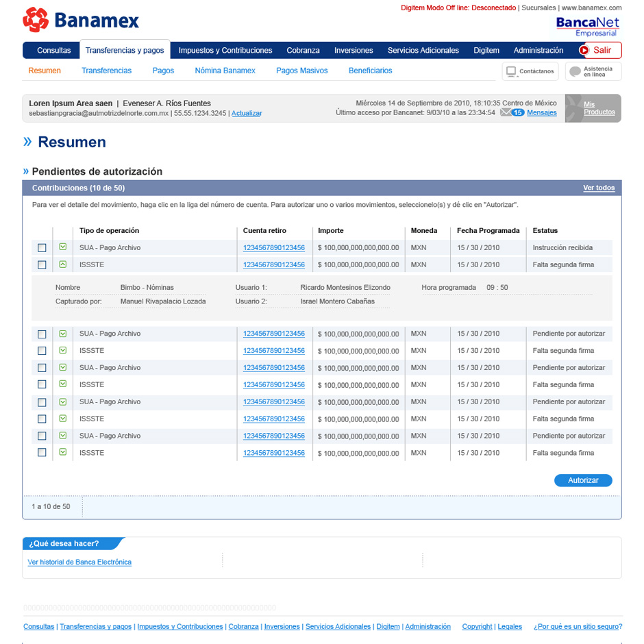The image size is (644, 644).
Task: Open account link in bottom ISSSTE row
Action: (274, 453)
